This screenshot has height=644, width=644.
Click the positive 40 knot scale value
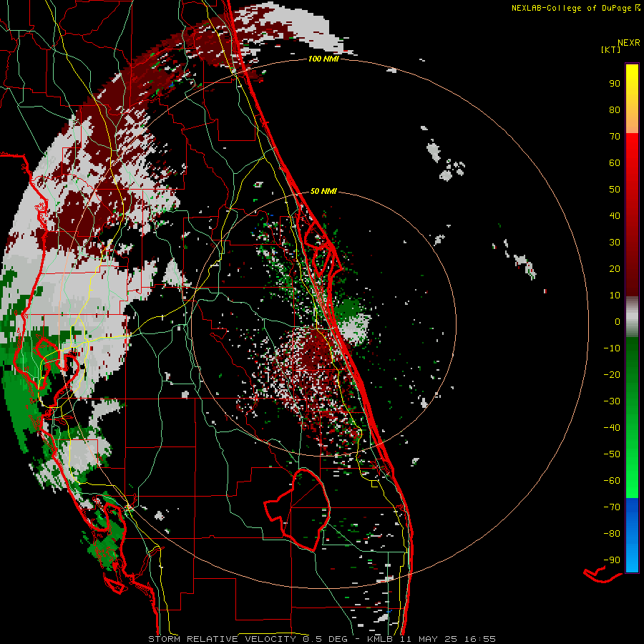[x=615, y=215]
